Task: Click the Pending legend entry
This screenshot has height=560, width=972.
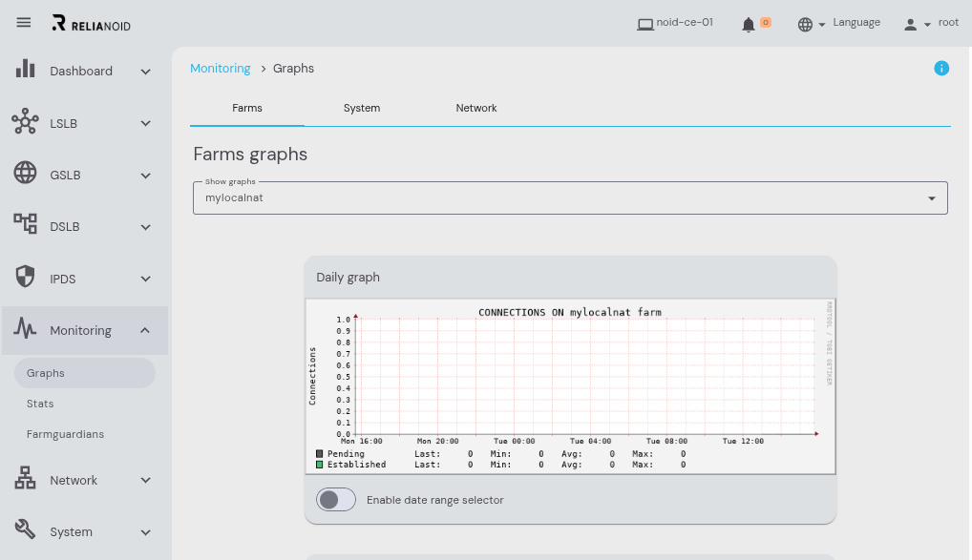Action: 340,454
